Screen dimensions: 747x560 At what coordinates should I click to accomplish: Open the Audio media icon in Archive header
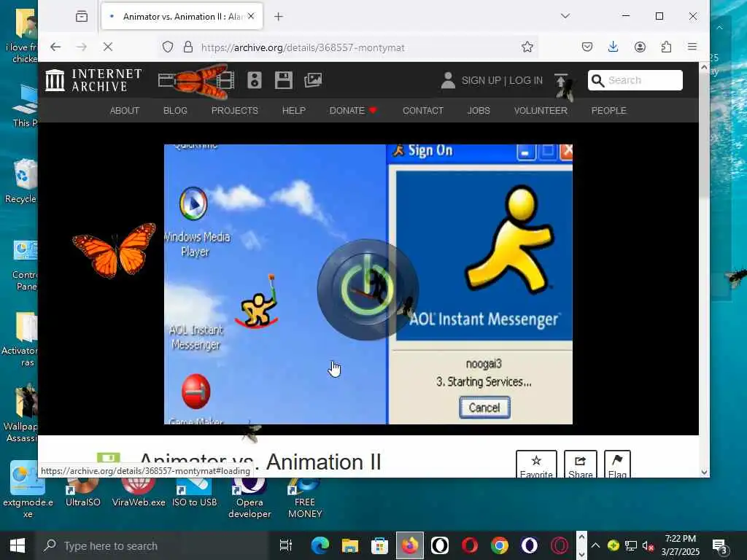pyautogui.click(x=255, y=80)
